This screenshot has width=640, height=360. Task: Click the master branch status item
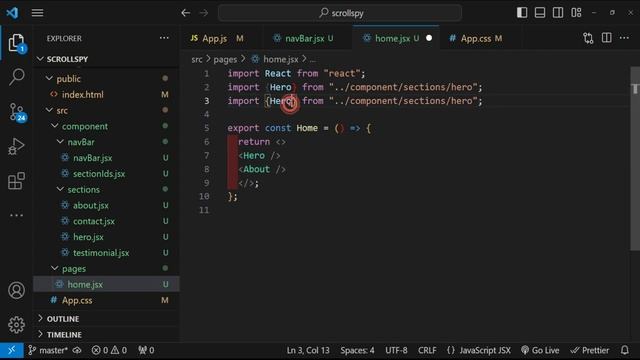(48, 350)
